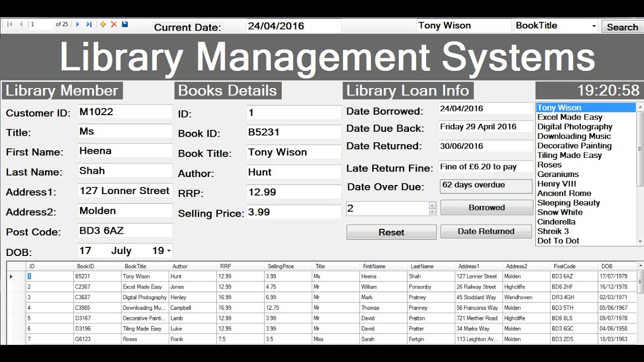Click the PostCode column header
This screenshot has height=362, width=644.
pyautogui.click(x=574, y=266)
